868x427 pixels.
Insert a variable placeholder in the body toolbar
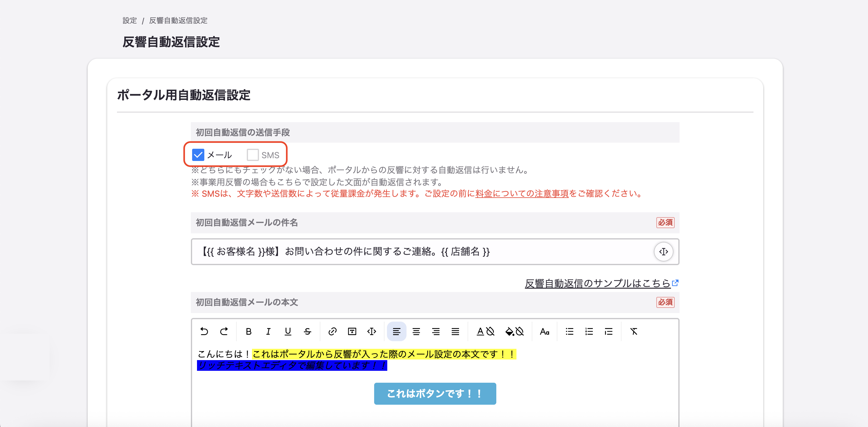(371, 331)
